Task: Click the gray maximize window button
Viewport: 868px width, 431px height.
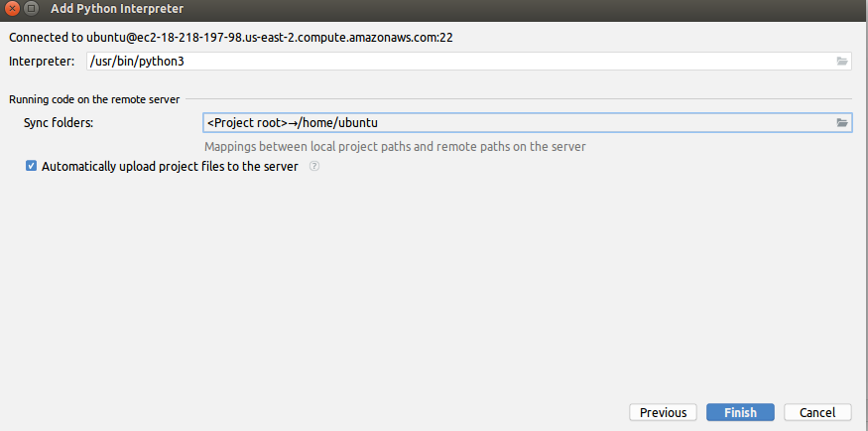Action: [x=32, y=11]
